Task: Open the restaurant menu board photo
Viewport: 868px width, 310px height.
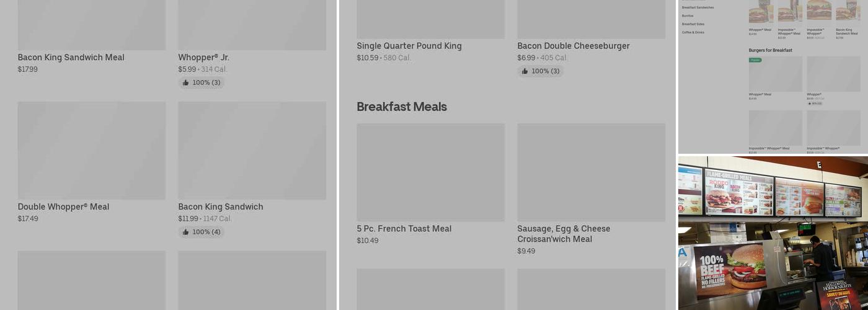Action: 773,233
